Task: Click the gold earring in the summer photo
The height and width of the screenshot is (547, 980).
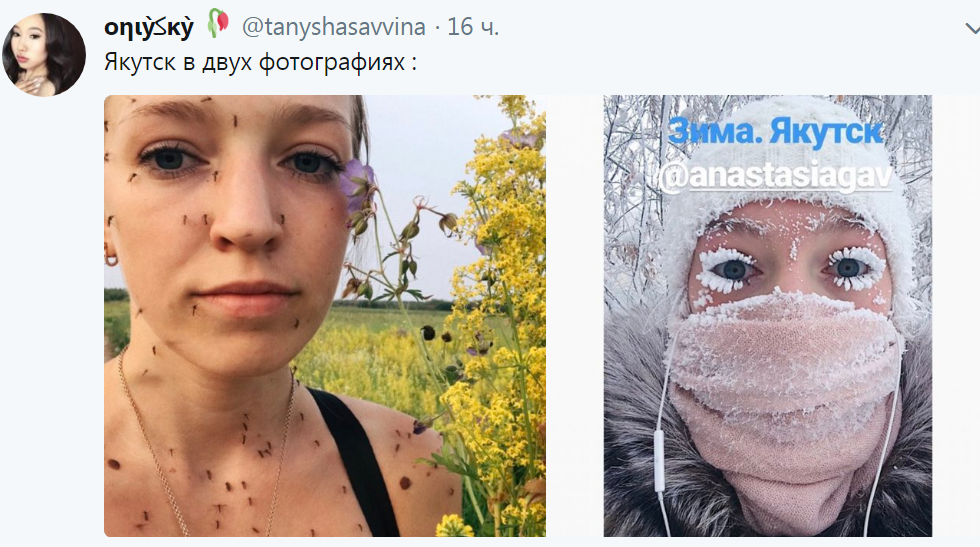Action: [111, 258]
